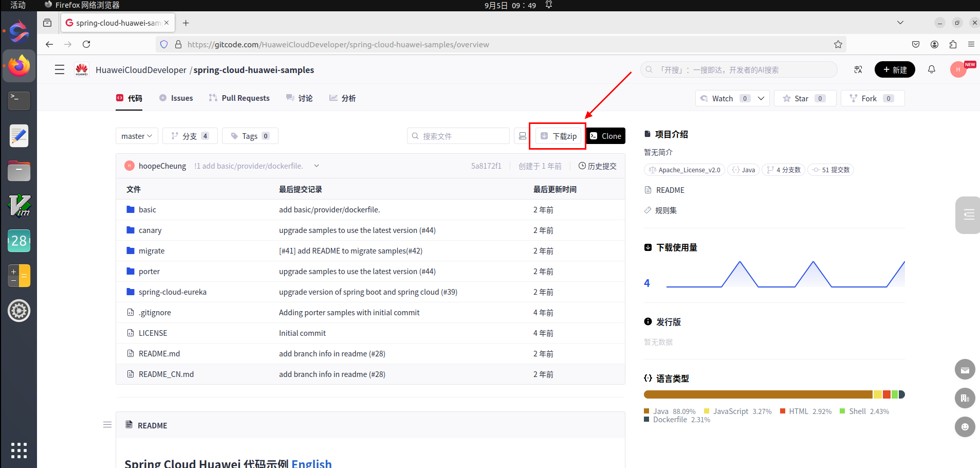Open the Firefox recent browsing view button
This screenshot has height=468, width=980.
coord(47,23)
